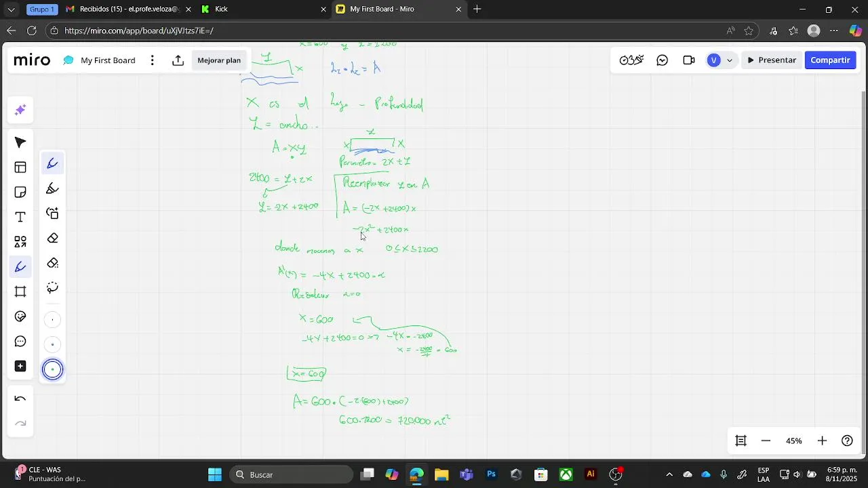Select the Text tool
This screenshot has height=488, width=868.
pos(20,217)
